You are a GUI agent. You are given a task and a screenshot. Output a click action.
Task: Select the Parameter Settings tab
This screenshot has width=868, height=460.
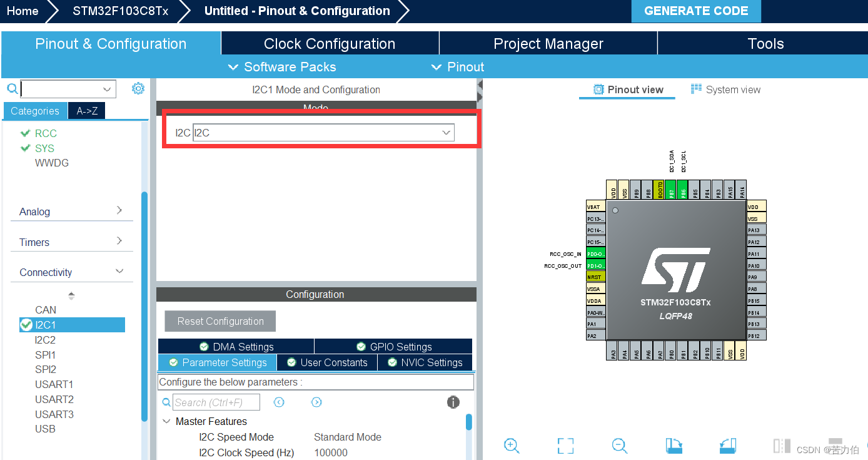point(217,362)
